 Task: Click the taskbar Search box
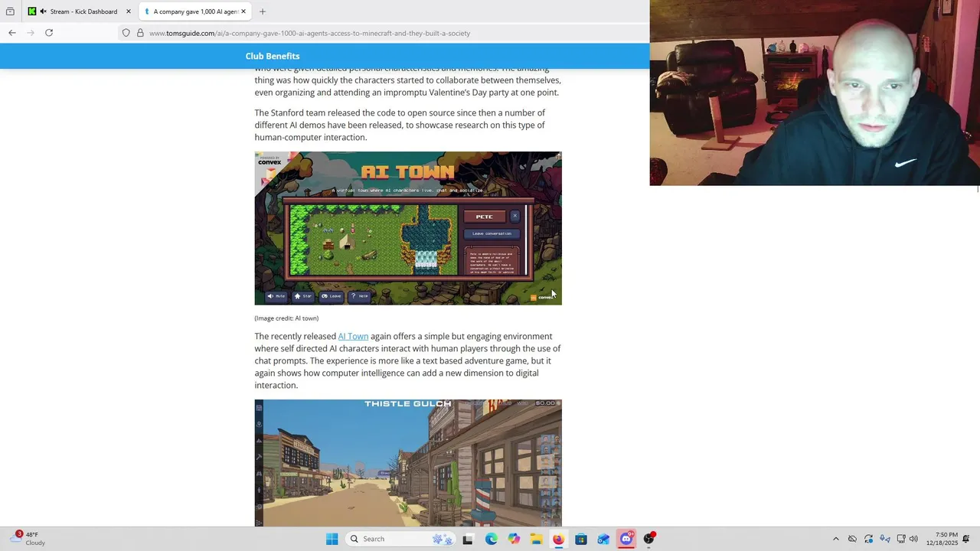(x=401, y=539)
